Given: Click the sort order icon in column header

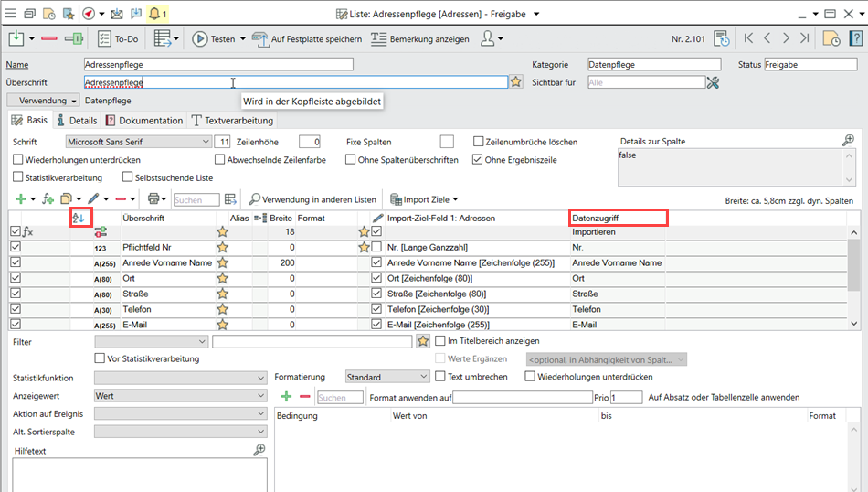Looking at the screenshot, I should [79, 219].
